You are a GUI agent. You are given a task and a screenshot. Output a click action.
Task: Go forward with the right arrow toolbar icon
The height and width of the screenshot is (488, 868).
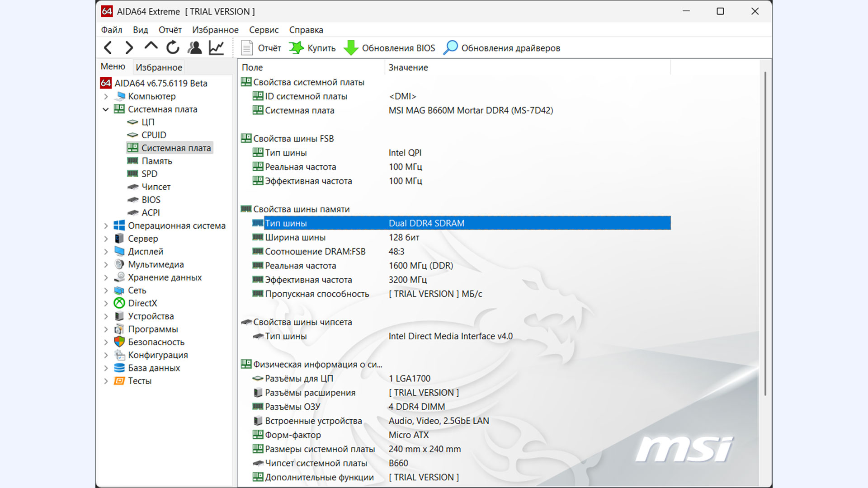pos(129,47)
